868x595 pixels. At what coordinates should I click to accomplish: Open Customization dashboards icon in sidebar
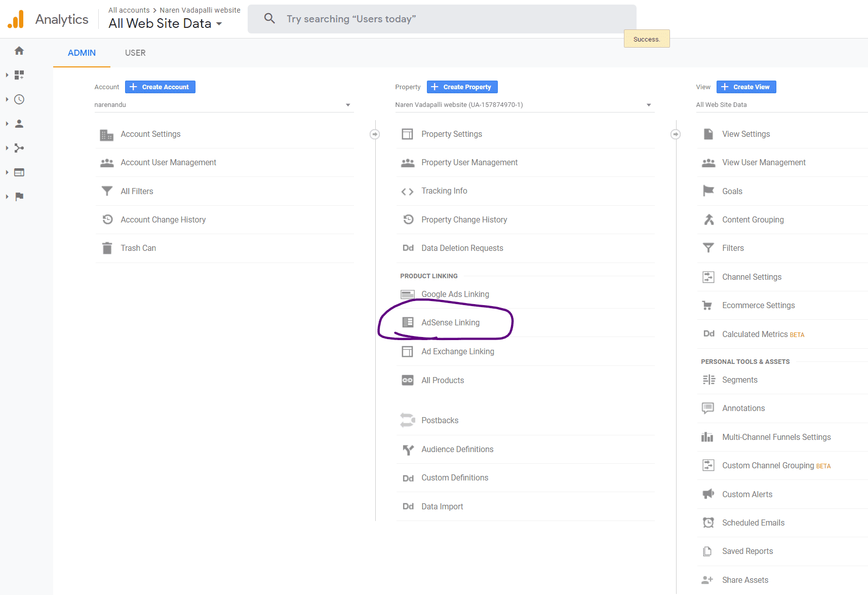click(x=19, y=75)
